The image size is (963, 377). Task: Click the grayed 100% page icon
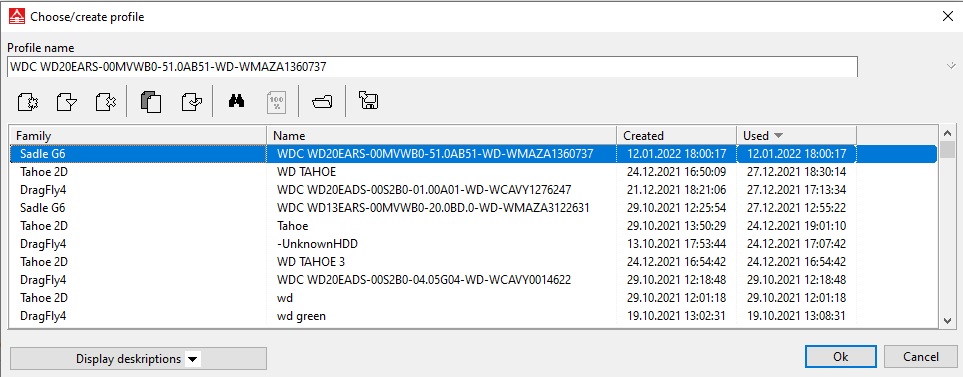click(x=277, y=102)
